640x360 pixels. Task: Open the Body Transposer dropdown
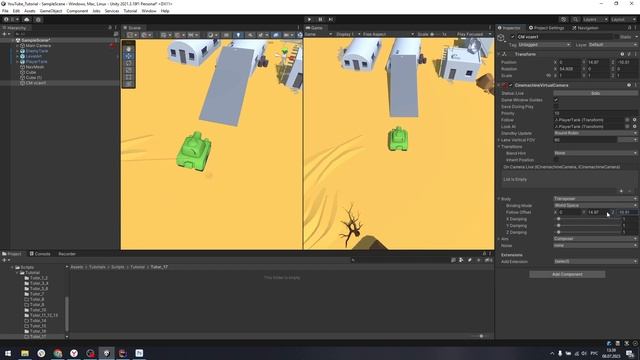coord(595,199)
